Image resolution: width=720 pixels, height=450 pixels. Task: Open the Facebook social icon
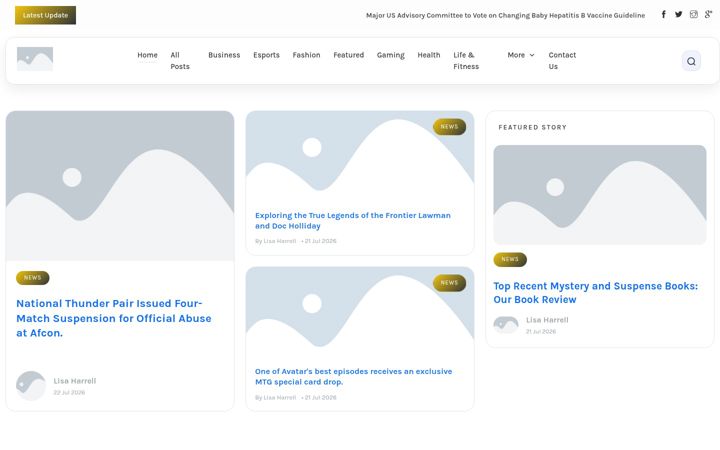coord(664,15)
